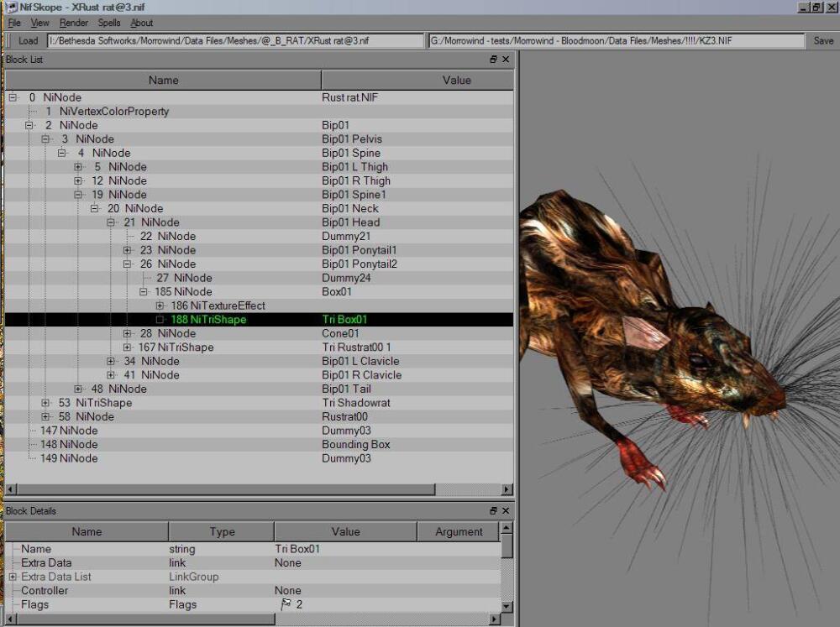Click the Block Details Value column header
The image size is (840, 627).
345,531
